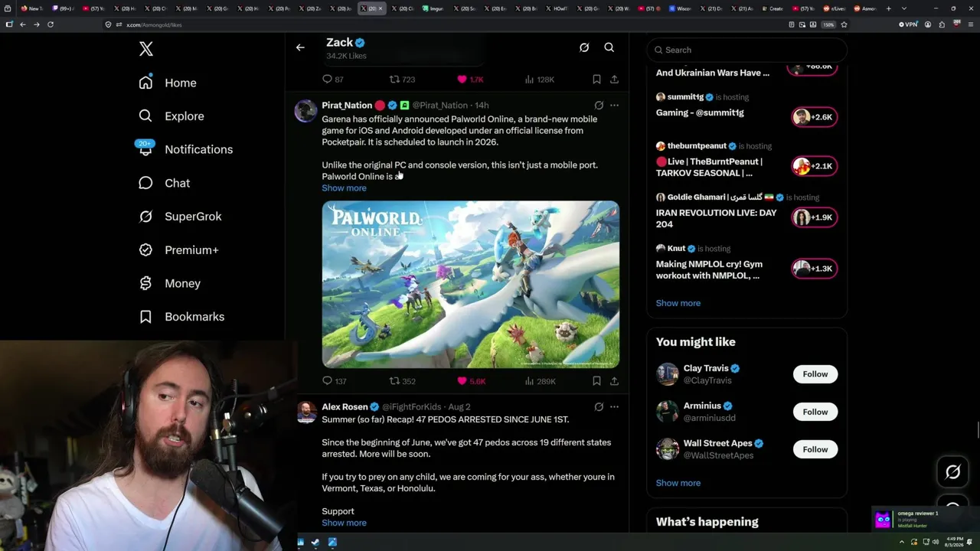
Task: Share the post with 723 reposts
Action: [614, 80]
